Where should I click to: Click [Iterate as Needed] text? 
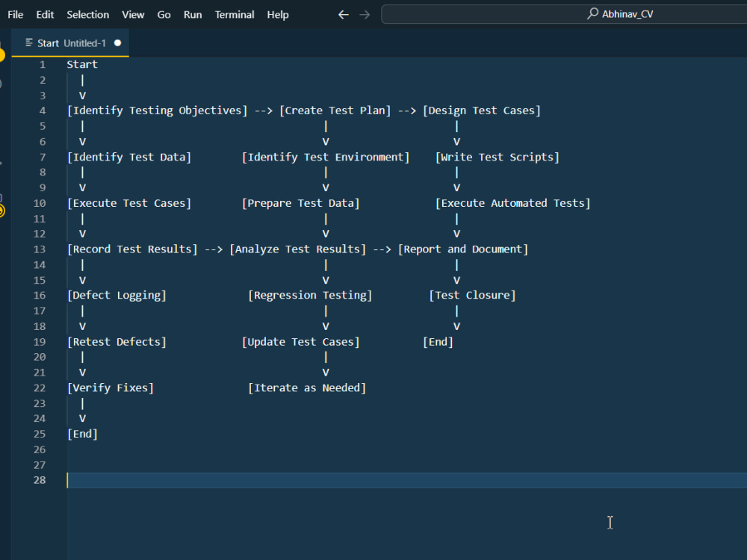click(x=307, y=388)
